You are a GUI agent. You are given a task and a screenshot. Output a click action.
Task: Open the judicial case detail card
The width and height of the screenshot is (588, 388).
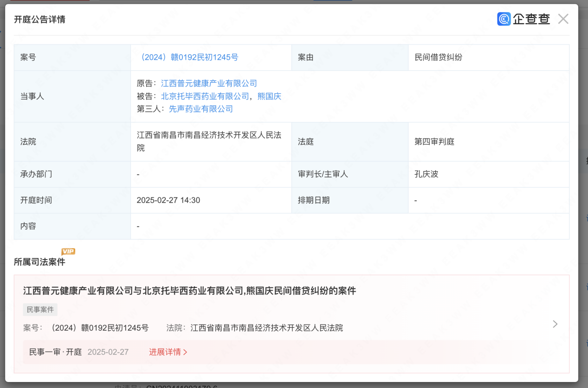(x=186, y=291)
